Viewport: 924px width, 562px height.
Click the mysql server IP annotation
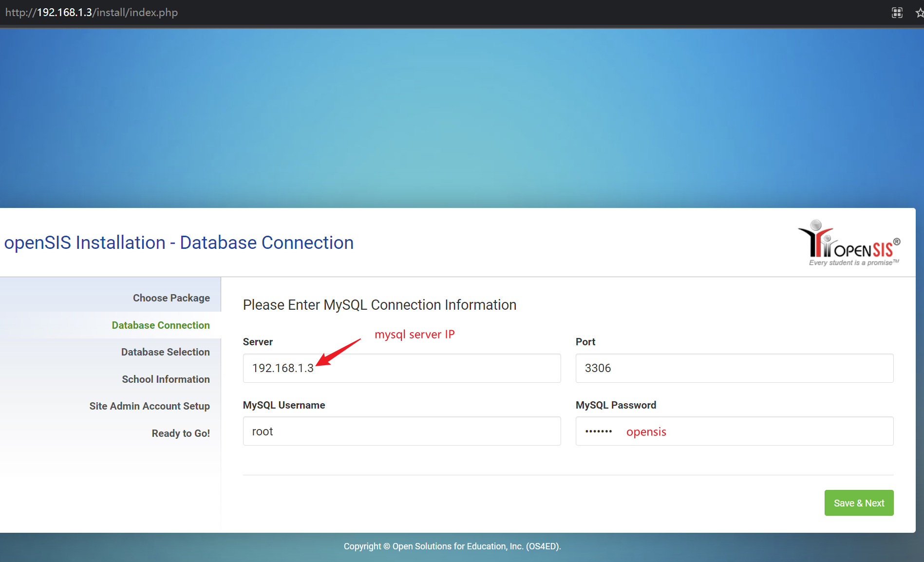coord(415,334)
